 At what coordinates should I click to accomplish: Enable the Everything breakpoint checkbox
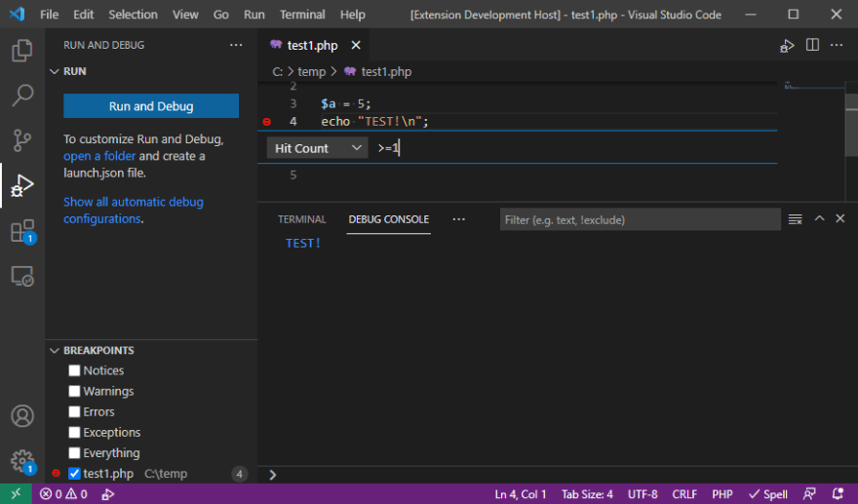pyautogui.click(x=74, y=453)
